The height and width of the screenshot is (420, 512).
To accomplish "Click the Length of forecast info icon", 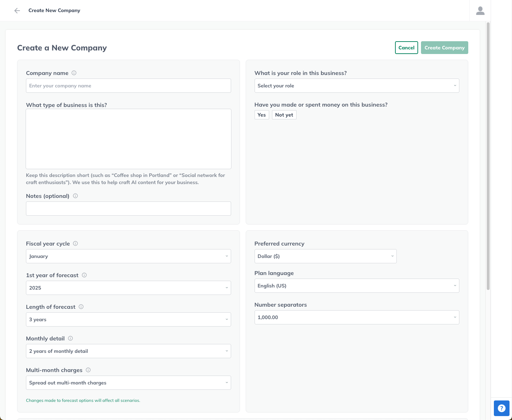I will coord(81,306).
